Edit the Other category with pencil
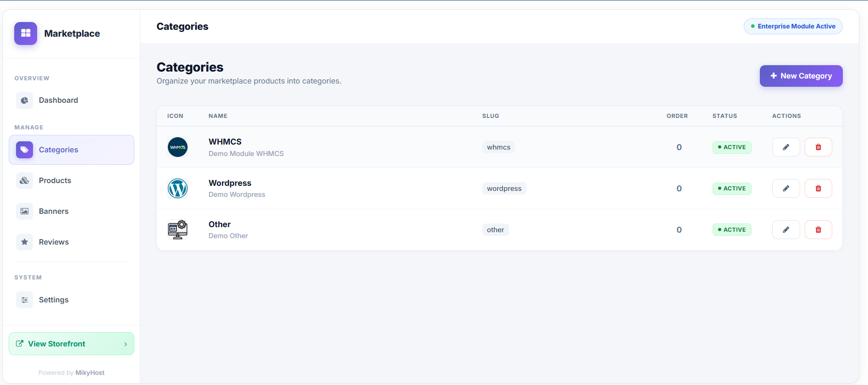This screenshot has width=868, height=385. [786, 230]
